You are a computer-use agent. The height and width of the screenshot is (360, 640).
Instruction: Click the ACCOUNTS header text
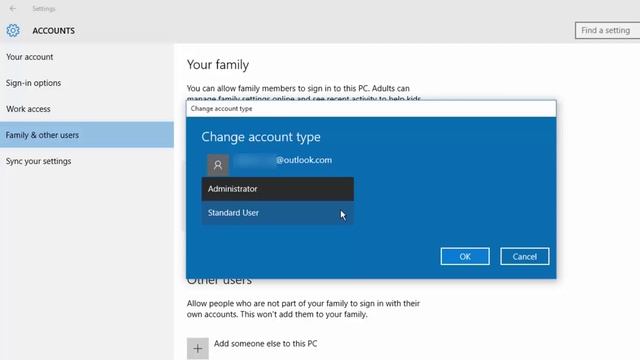[x=53, y=31]
